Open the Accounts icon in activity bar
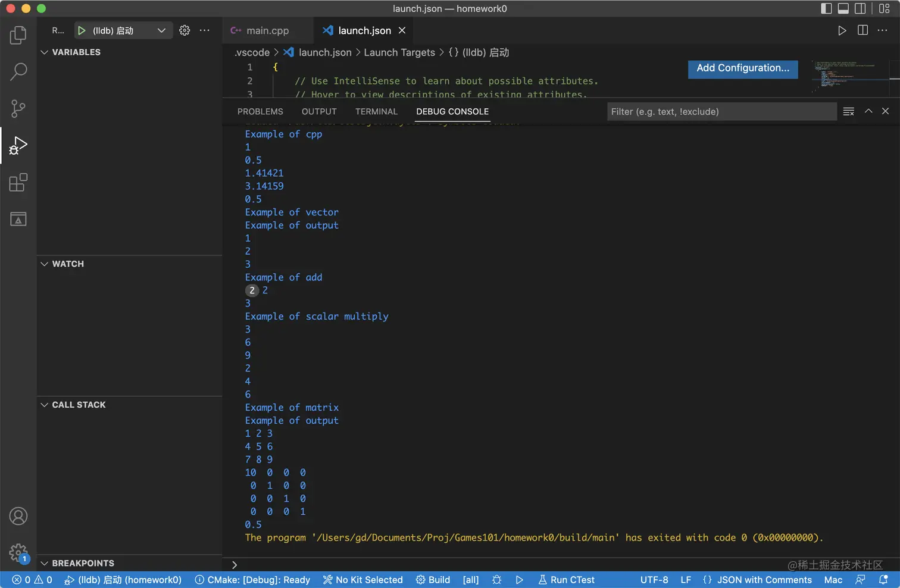Screen dimensions: 900x588 [18, 516]
